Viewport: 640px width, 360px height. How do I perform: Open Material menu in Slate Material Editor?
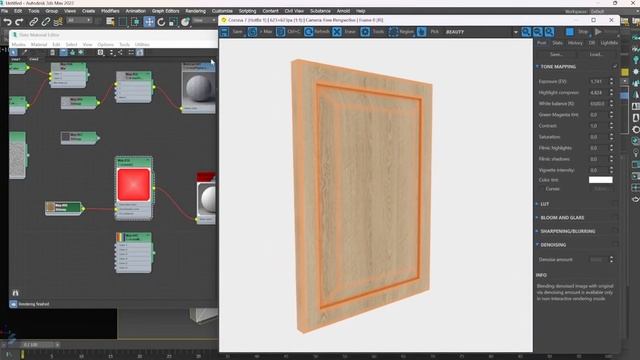tap(39, 44)
